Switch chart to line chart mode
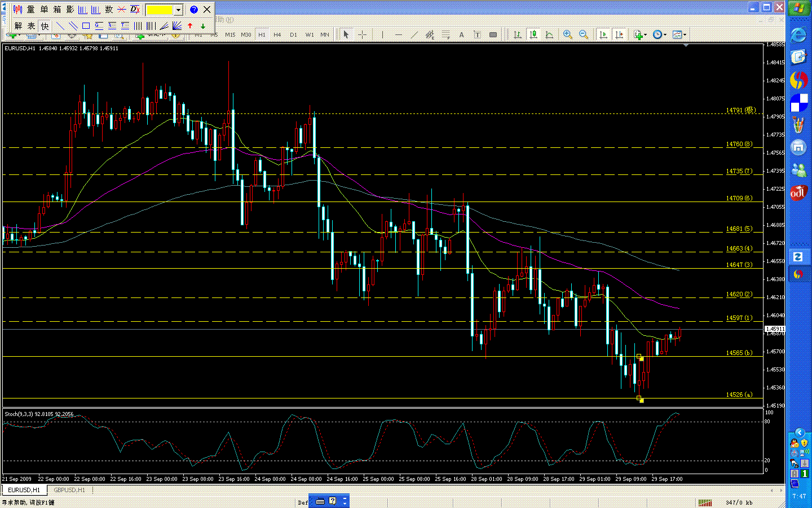This screenshot has width=812, height=508. coord(549,35)
